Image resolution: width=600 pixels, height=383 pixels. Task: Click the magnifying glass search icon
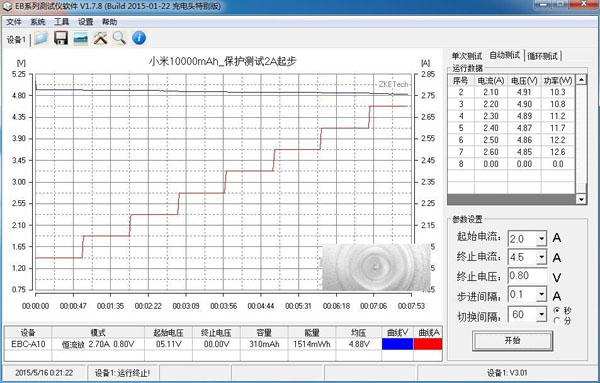[x=119, y=38]
